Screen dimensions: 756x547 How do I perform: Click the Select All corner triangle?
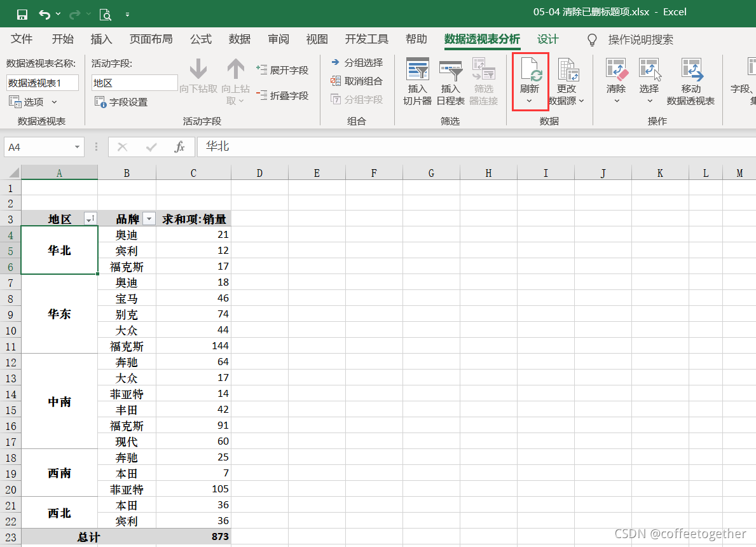tap(15, 172)
